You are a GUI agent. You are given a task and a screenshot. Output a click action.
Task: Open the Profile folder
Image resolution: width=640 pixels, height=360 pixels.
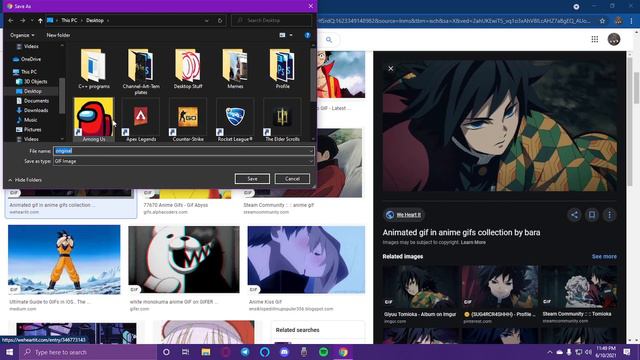282,69
